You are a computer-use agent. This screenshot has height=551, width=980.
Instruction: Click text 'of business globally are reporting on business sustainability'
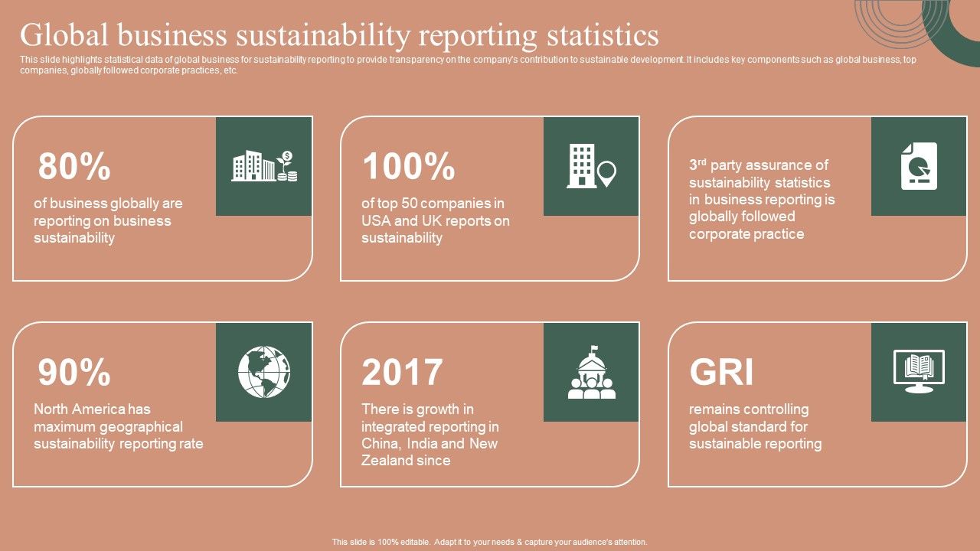[108, 220]
